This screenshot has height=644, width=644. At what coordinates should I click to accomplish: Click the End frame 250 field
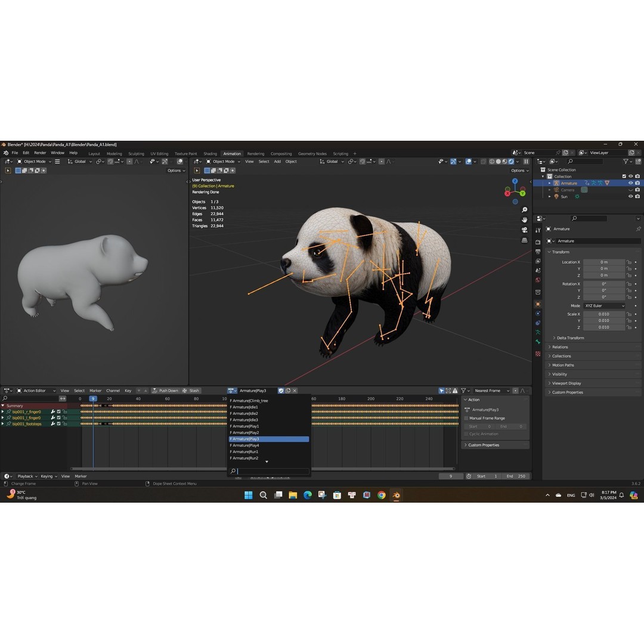click(516, 476)
